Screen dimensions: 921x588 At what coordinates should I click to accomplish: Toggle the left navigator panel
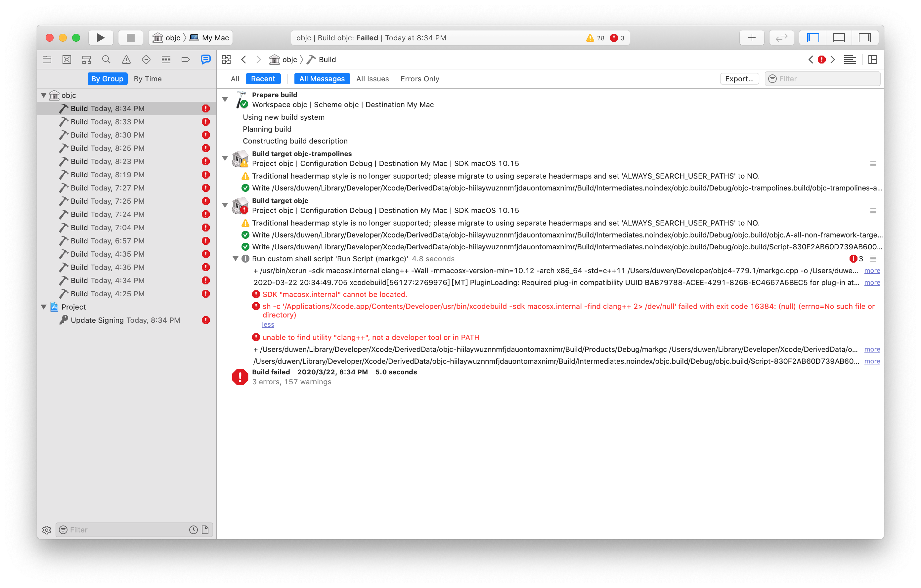click(x=813, y=37)
